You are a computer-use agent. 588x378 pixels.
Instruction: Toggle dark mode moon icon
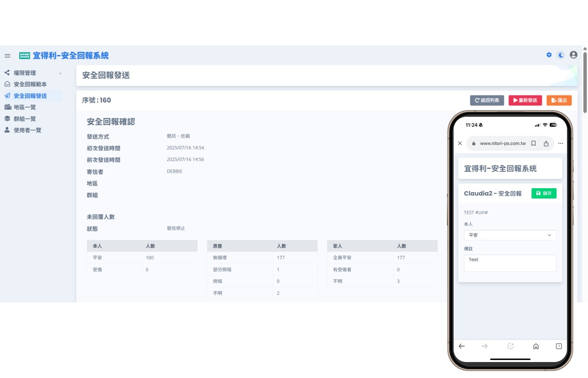pos(561,55)
